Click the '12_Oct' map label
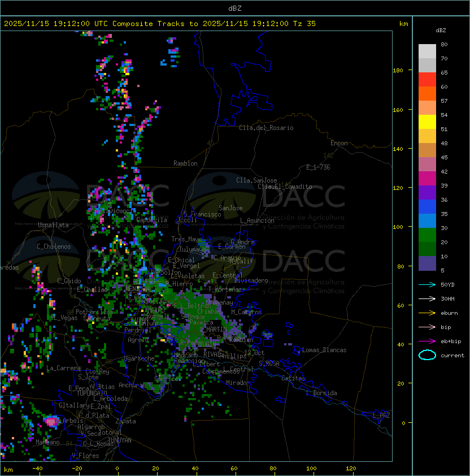 tap(254, 353)
